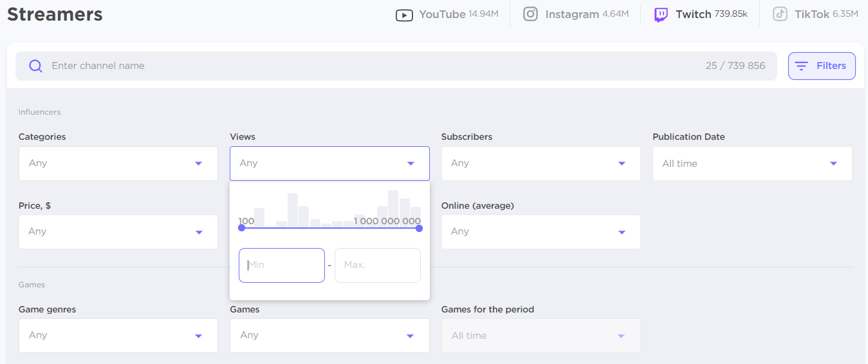Click the Instagram 4.64M count text
868x364 pixels.
point(615,14)
